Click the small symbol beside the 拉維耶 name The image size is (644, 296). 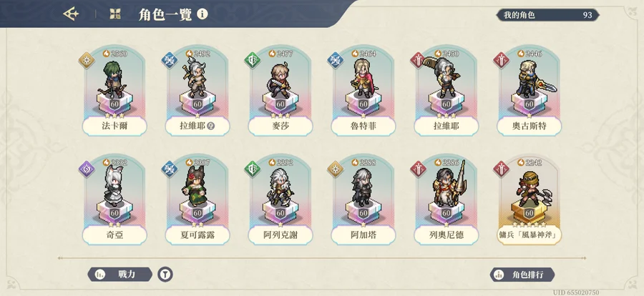(x=212, y=127)
